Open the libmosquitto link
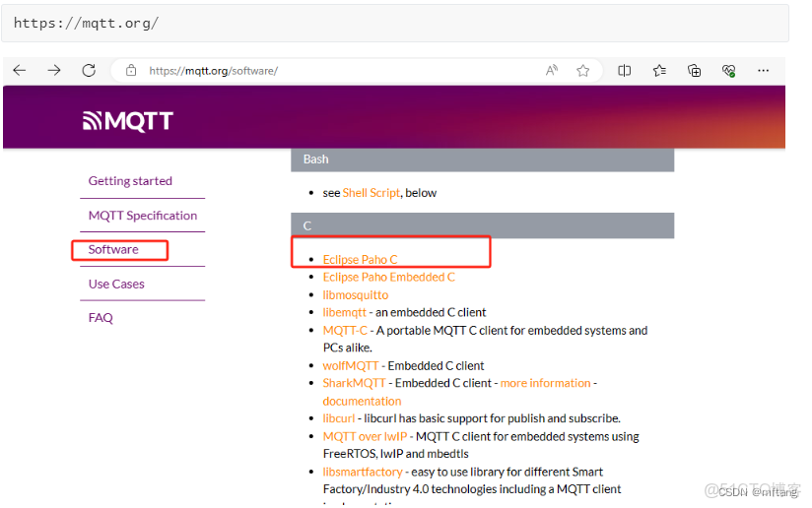Screen dimensions: 812x508 tap(355, 295)
